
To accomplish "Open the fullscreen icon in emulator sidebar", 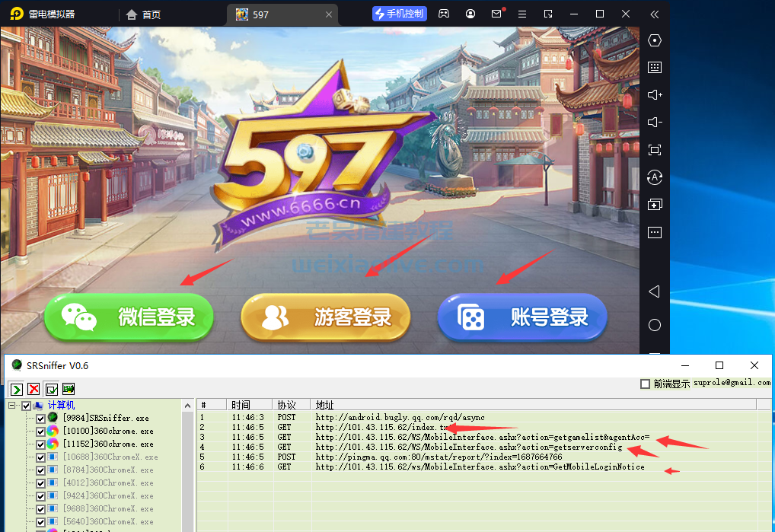I will (x=654, y=150).
